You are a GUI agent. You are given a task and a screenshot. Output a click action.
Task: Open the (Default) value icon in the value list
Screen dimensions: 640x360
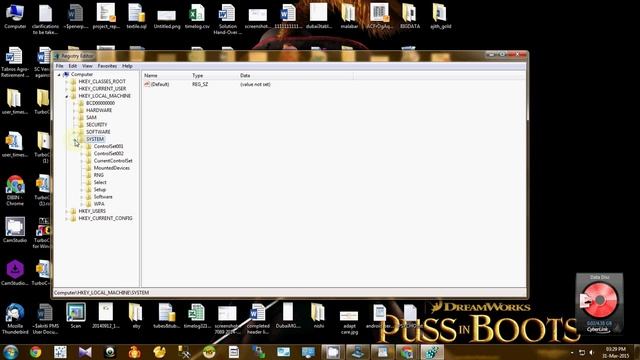(x=147, y=84)
